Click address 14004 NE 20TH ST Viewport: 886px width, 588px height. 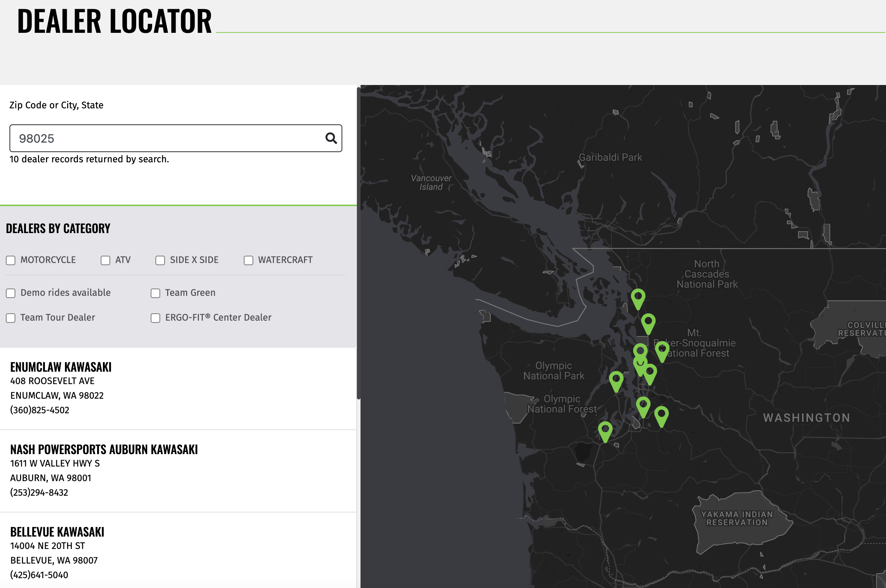48,546
